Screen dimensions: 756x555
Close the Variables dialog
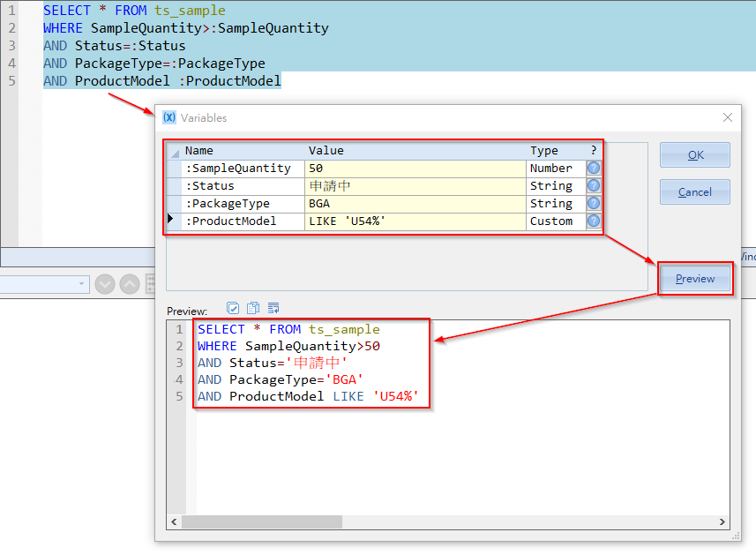pos(728,117)
